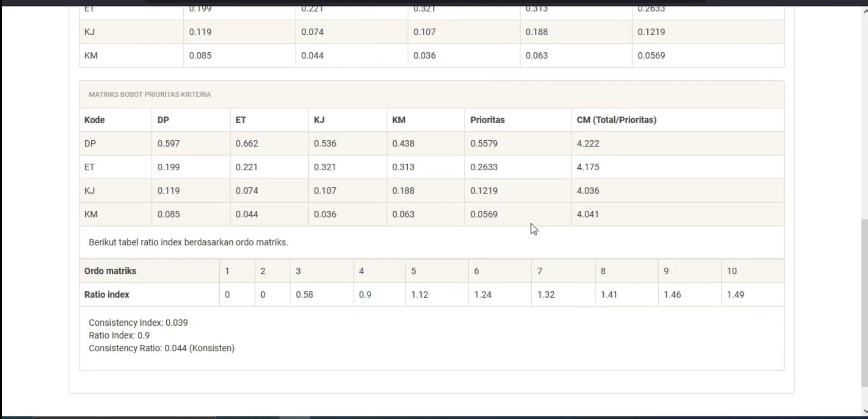The width and height of the screenshot is (868, 419).
Task: Click the scrollbar down arrow
Action: pos(865,411)
